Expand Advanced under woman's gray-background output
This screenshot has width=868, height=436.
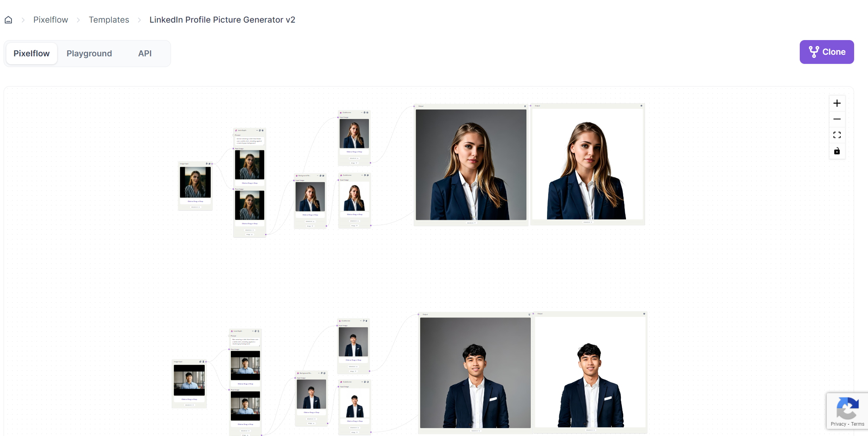click(x=471, y=223)
